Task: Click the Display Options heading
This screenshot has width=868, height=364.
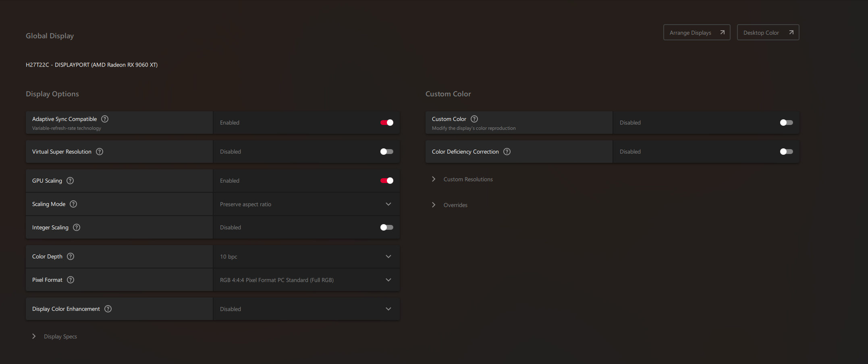Action: pyautogui.click(x=52, y=94)
